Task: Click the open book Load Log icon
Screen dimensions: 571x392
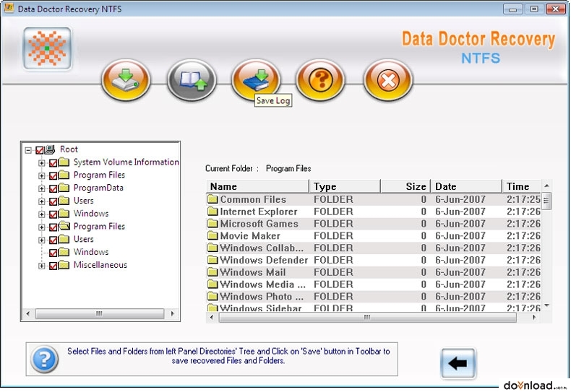Action: tap(192, 79)
